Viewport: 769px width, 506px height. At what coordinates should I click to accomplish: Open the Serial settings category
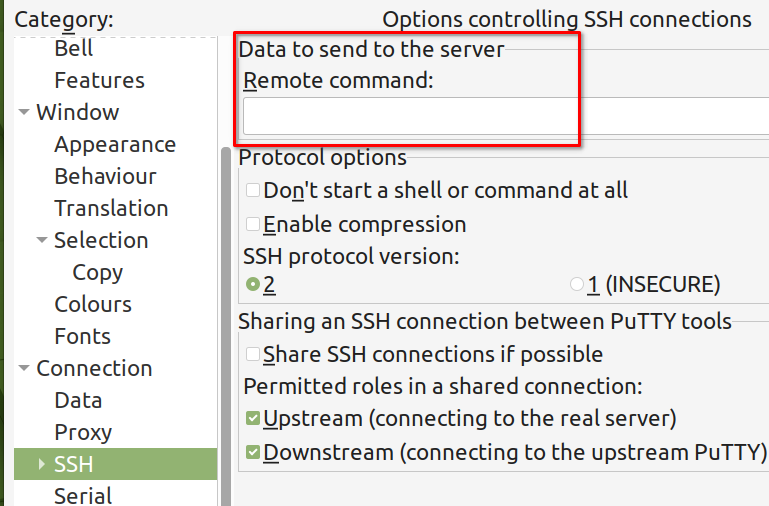tap(83, 495)
